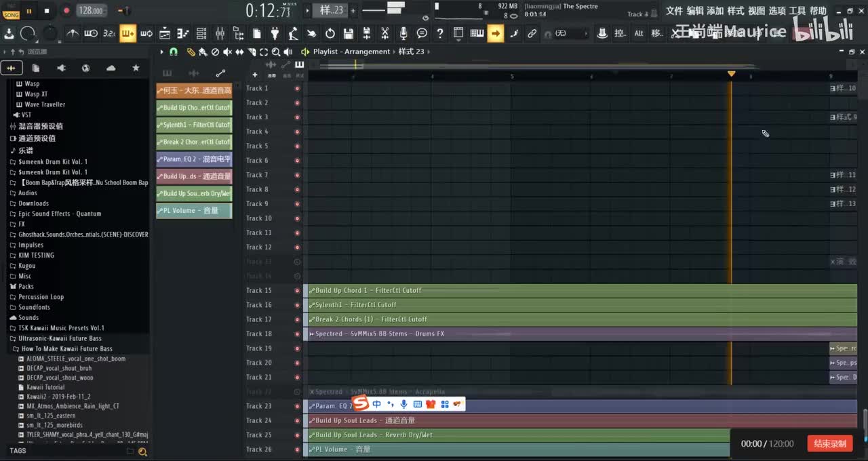This screenshot has height=461, width=868.
Task: Click 结束录制 button
Action: pyautogui.click(x=830, y=443)
